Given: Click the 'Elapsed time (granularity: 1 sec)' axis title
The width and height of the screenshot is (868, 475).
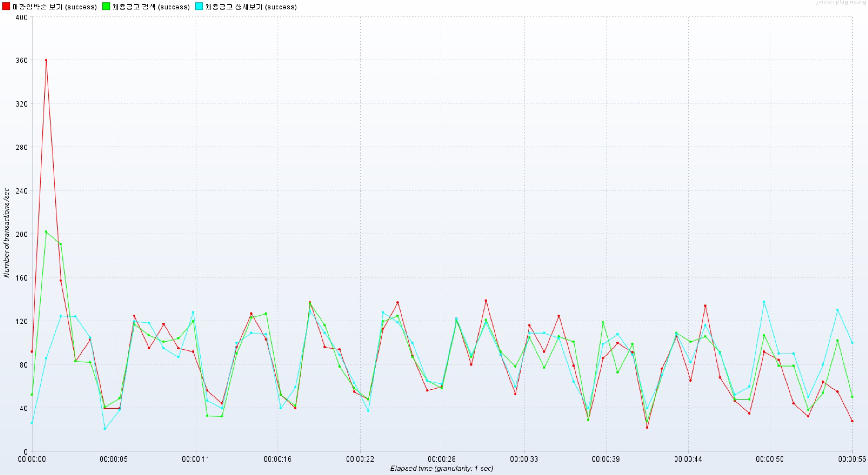Looking at the screenshot, I should (x=441, y=468).
